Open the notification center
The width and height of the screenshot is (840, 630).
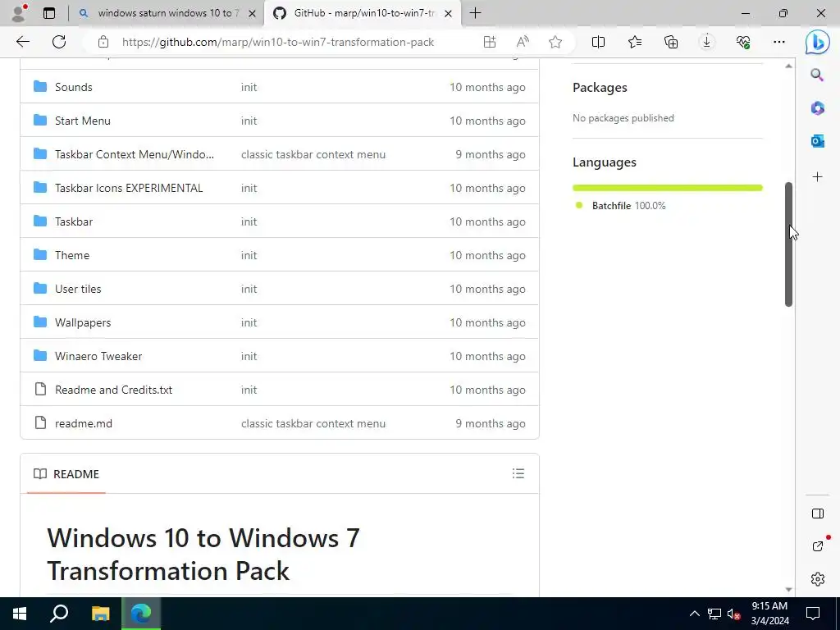pos(813,614)
